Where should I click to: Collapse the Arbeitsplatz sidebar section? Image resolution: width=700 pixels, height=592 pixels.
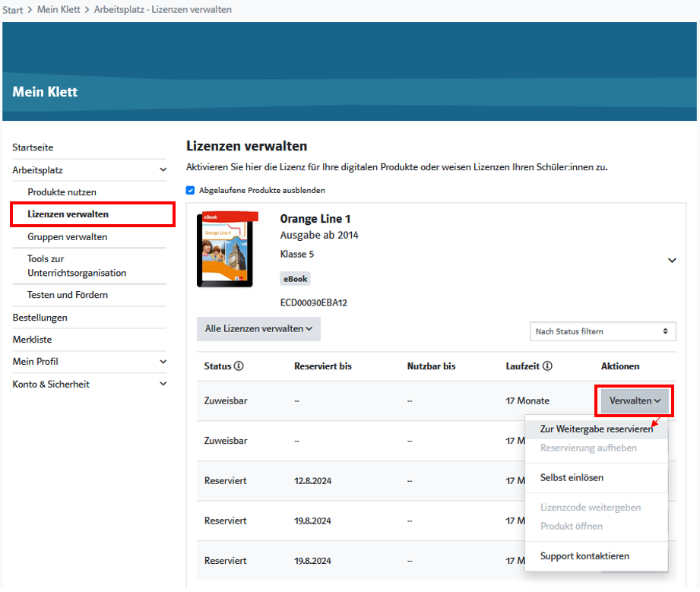pos(163,170)
